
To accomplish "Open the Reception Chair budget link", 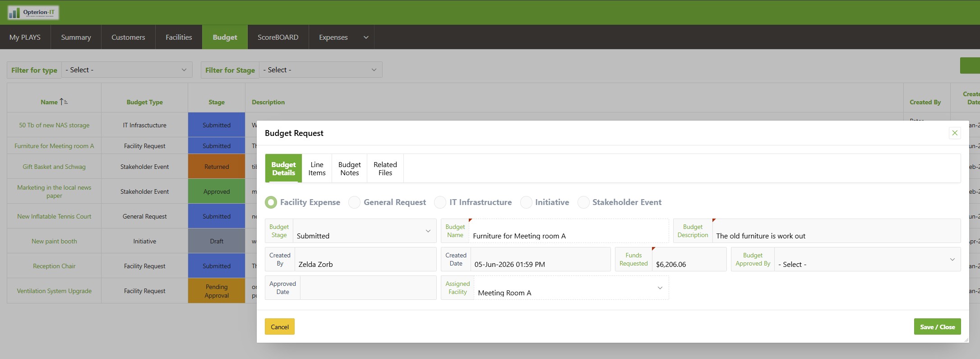I will [54, 266].
